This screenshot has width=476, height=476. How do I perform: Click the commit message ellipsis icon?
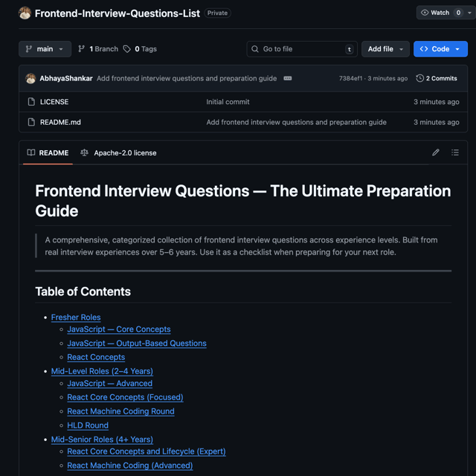point(288,78)
